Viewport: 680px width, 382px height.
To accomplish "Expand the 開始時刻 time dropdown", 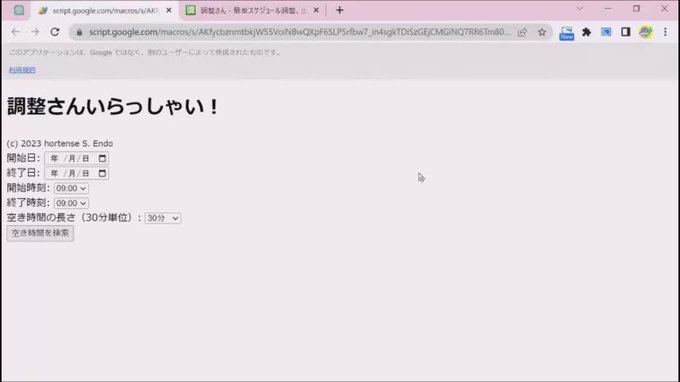I will click(x=71, y=188).
